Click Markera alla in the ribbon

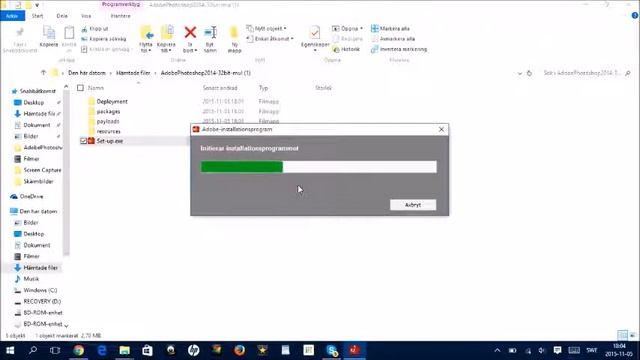pos(390,29)
